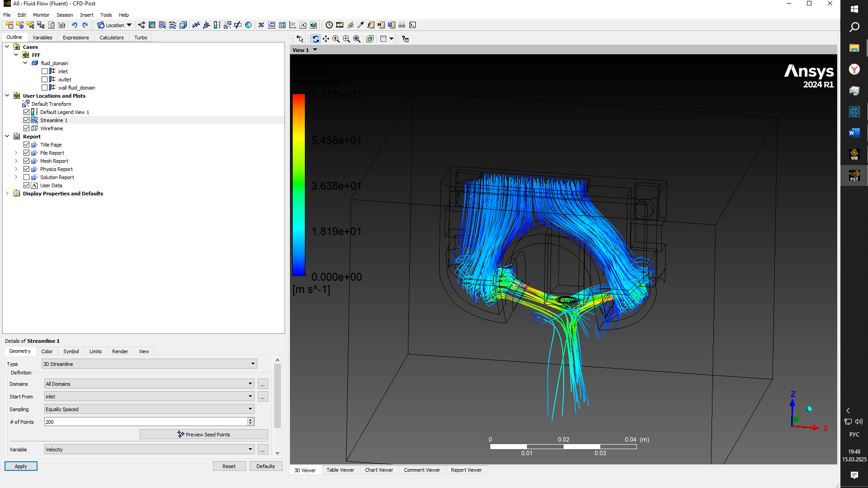Insert a Streamline via toolbar icon

(x=162, y=25)
